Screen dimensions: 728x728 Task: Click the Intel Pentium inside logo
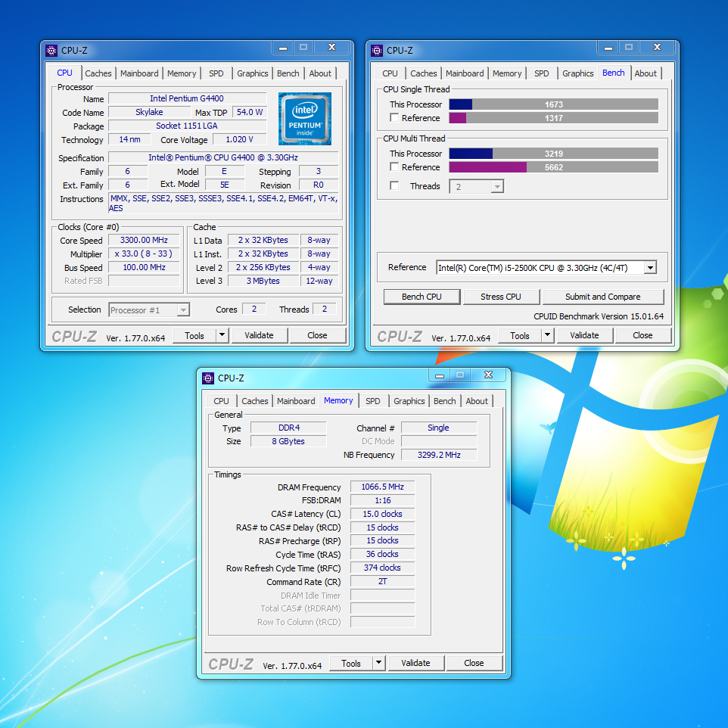[304, 119]
